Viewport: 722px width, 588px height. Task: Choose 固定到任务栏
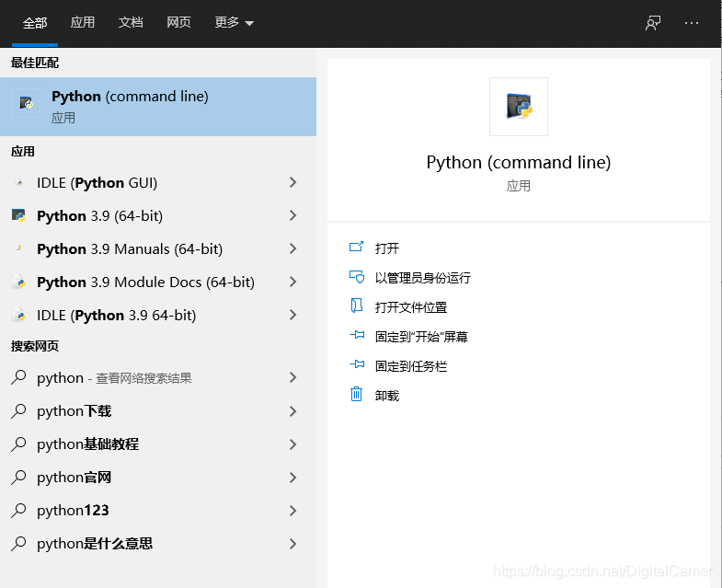411,366
